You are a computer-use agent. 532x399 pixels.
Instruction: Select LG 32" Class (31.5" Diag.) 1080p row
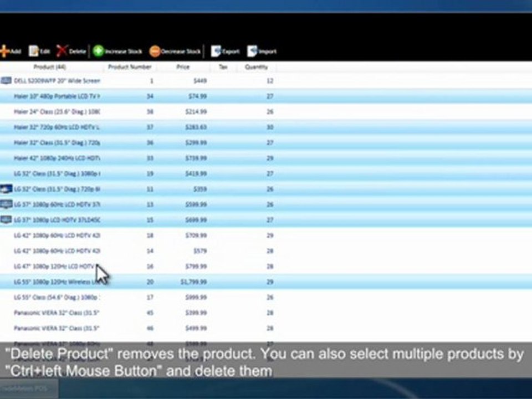[x=266, y=173]
